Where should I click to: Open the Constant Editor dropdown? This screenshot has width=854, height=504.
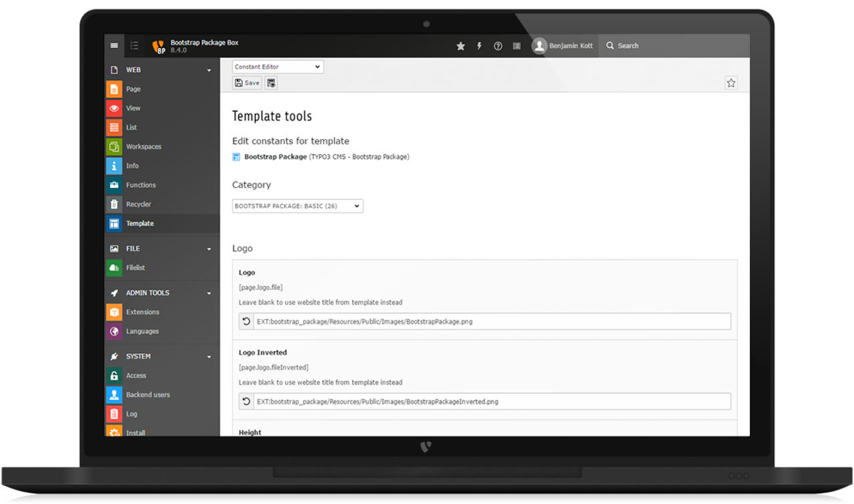[x=278, y=67]
